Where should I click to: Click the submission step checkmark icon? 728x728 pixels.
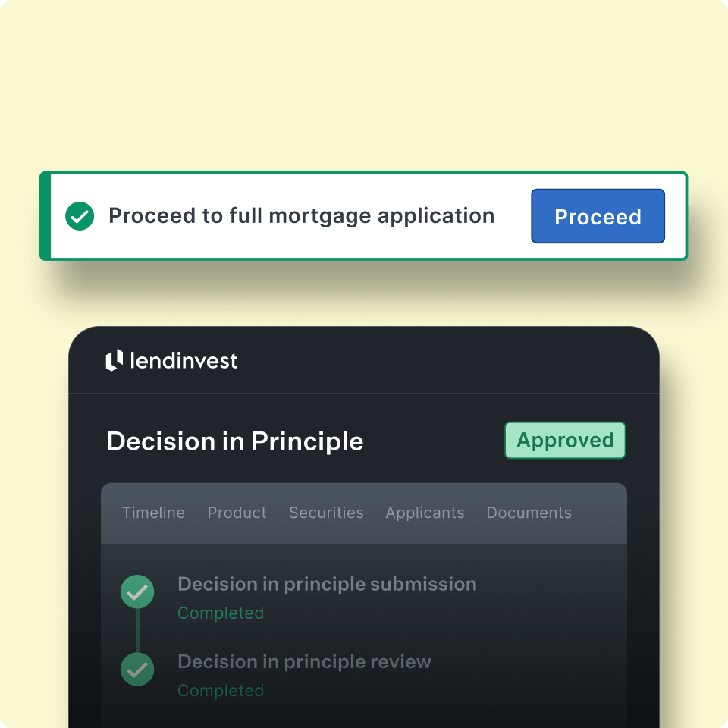pyautogui.click(x=137, y=592)
